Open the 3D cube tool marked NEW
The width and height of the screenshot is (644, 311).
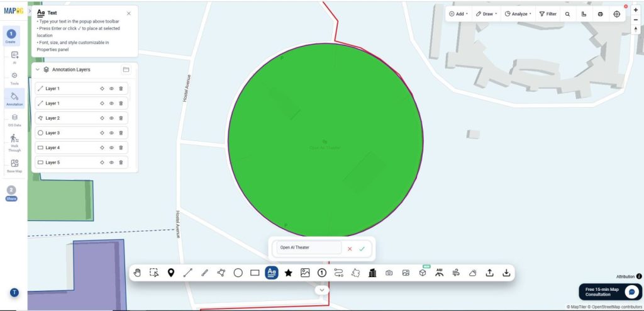tap(423, 273)
